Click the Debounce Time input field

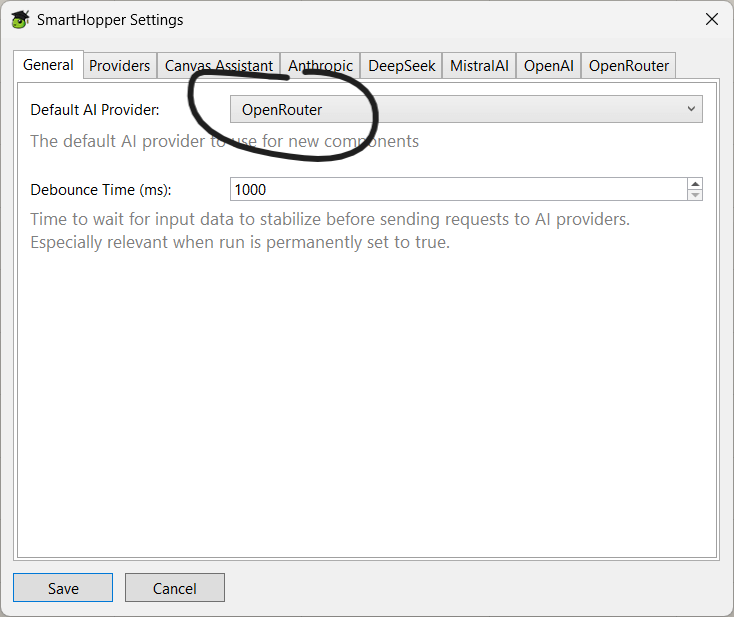[x=459, y=189]
